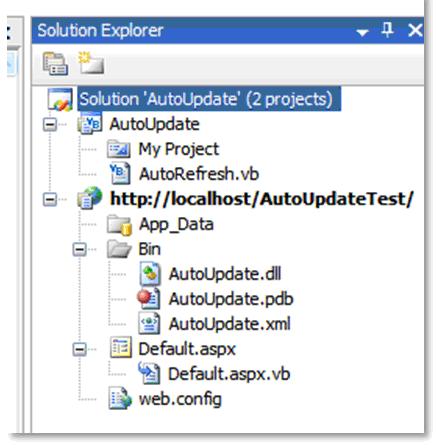
Task: Select Default.aspx.vb code-behind file
Action: 229,373
